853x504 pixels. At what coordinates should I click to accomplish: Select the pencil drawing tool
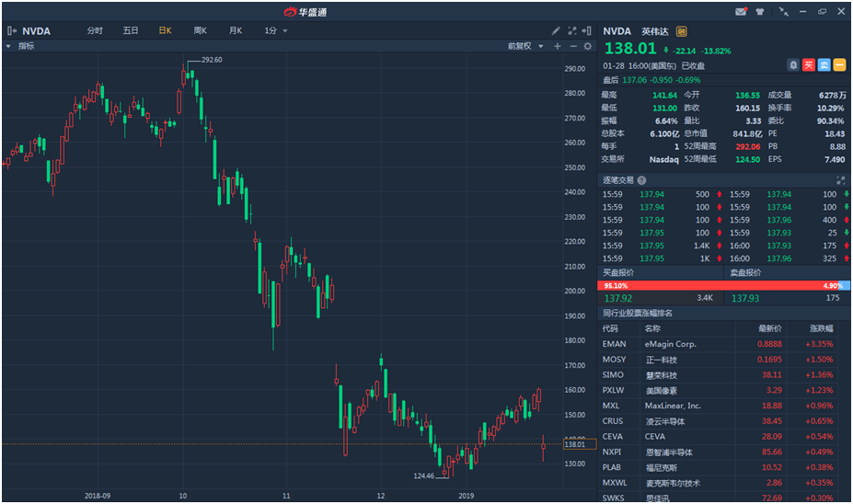tap(556, 30)
